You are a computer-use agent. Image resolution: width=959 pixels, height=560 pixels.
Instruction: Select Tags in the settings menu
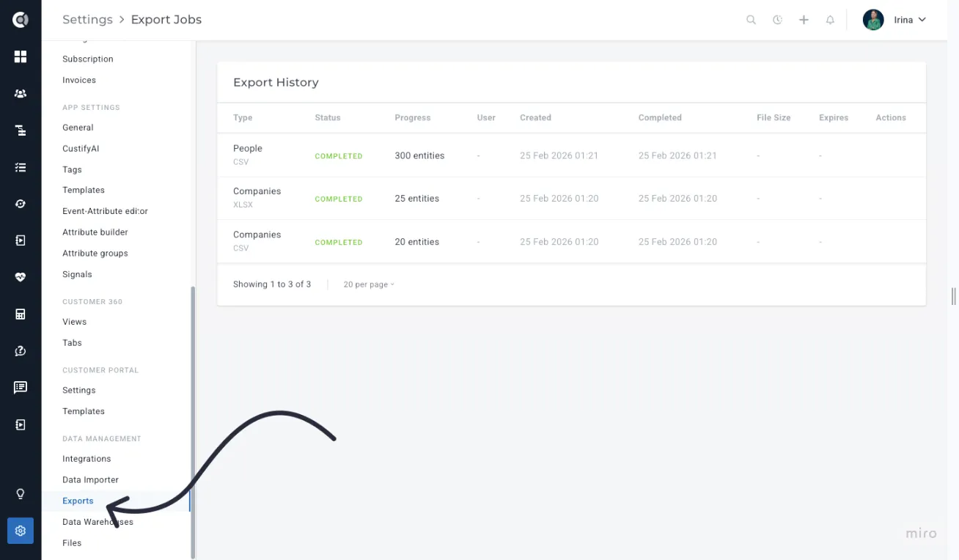[x=72, y=169]
